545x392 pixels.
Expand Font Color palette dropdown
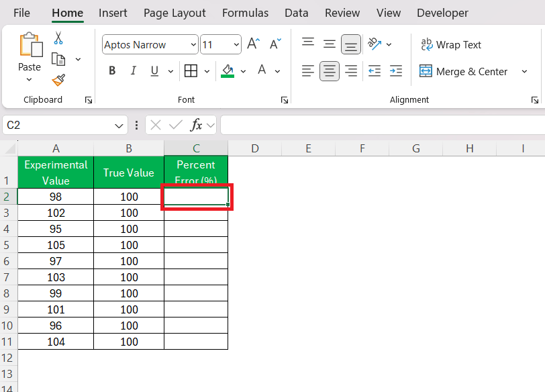pyautogui.click(x=277, y=71)
